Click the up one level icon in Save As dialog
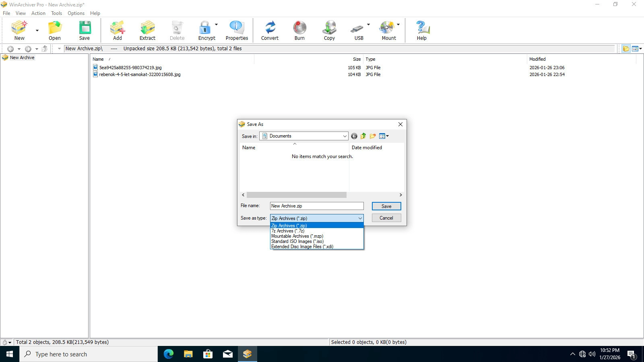The image size is (644, 362). tap(363, 136)
